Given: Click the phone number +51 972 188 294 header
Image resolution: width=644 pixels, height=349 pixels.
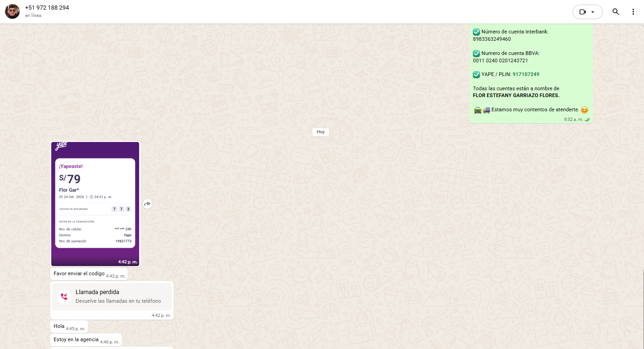Looking at the screenshot, I should coord(47,8).
